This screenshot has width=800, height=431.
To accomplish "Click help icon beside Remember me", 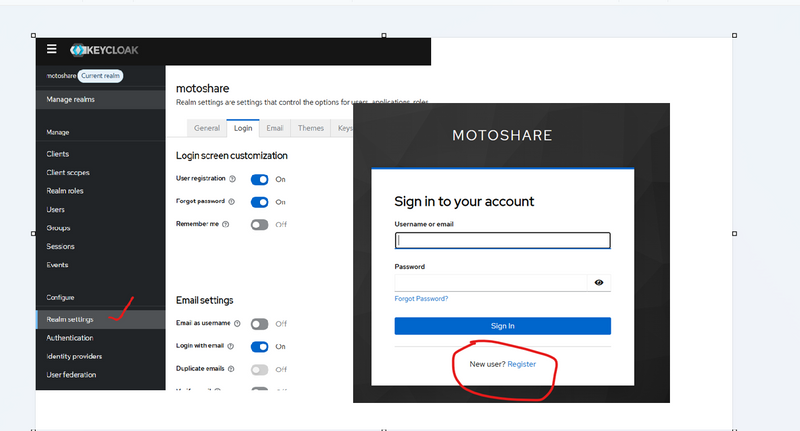I will point(226,224).
